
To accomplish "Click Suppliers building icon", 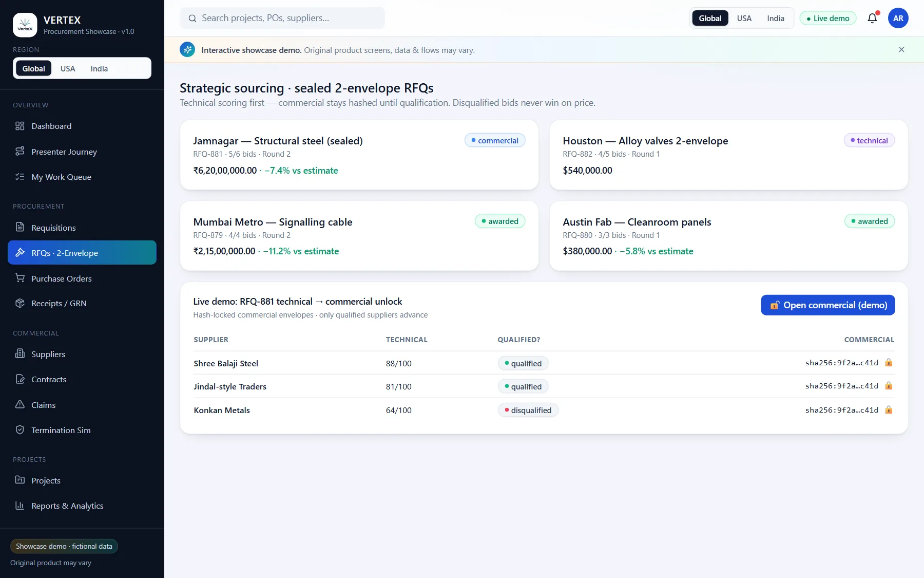I will tap(20, 353).
